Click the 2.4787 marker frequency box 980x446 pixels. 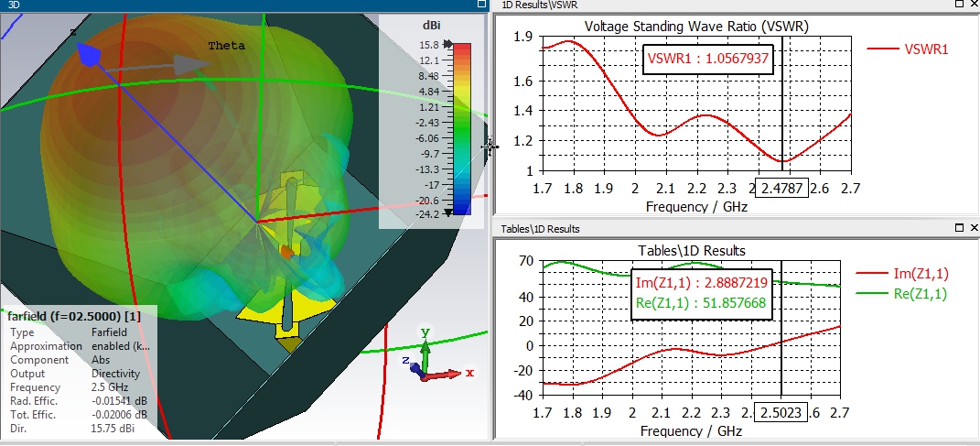coord(782,188)
